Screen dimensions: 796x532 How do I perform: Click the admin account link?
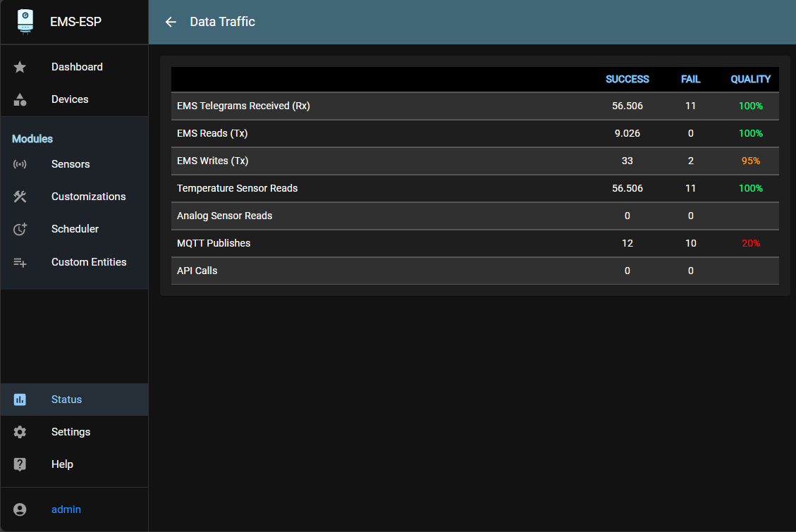66,509
